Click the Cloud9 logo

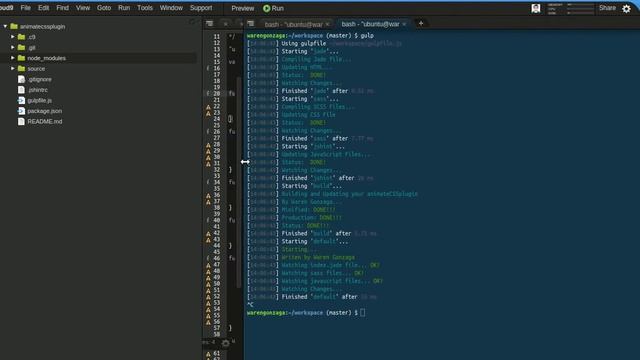pos(7,8)
